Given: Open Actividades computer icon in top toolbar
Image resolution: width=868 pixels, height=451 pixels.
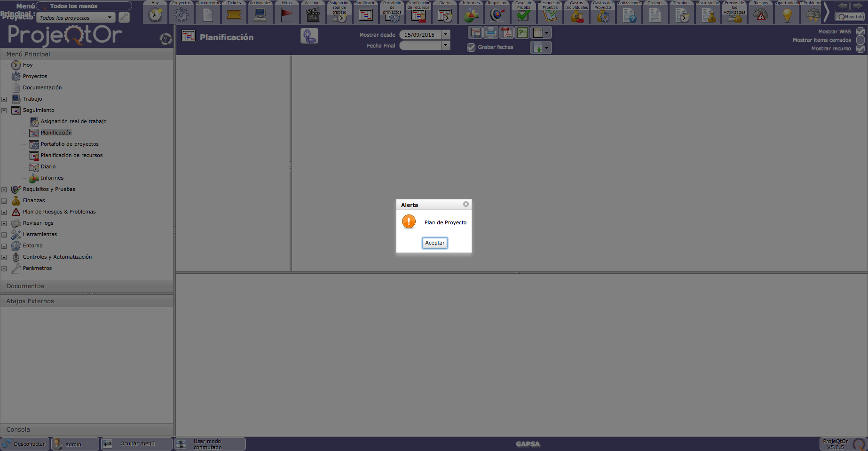Looking at the screenshot, I should (260, 15).
